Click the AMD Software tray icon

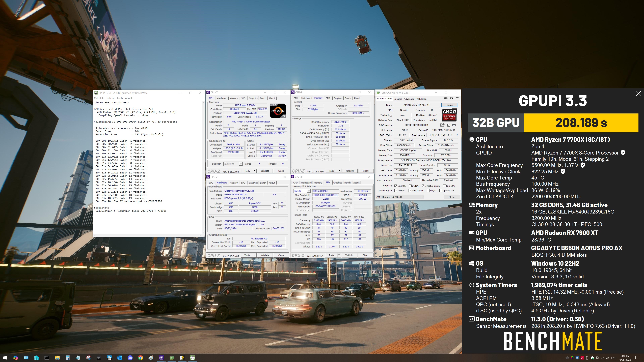point(582,358)
